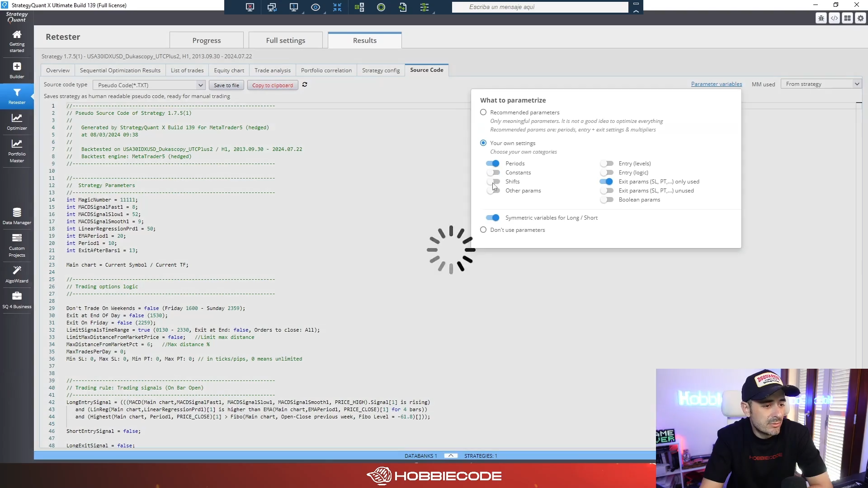Open Portfolio correlation tab
The height and width of the screenshot is (488, 868).
click(x=326, y=70)
